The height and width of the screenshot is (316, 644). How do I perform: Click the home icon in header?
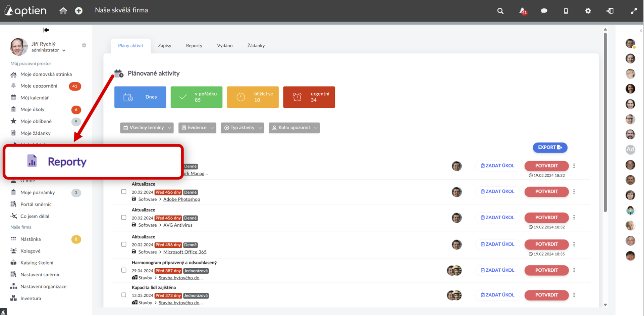63,11
